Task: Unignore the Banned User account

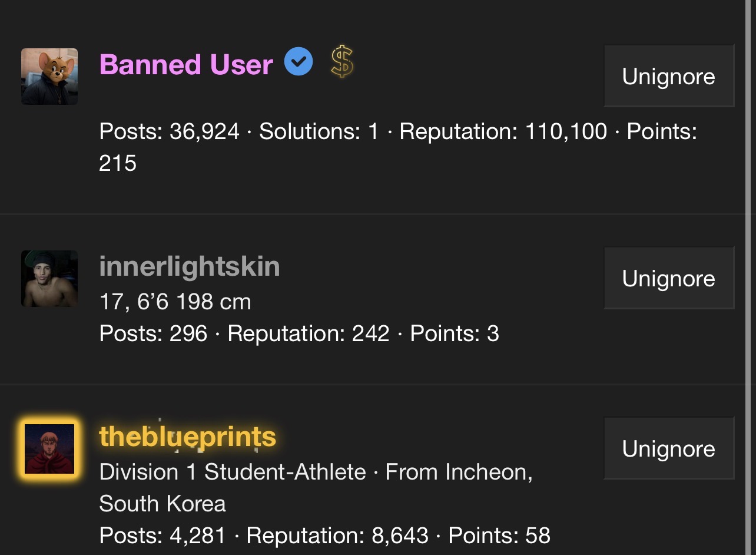Action: pos(669,76)
